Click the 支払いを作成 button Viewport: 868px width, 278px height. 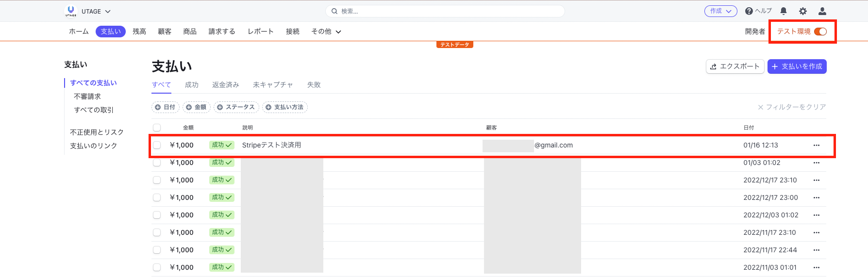point(797,66)
